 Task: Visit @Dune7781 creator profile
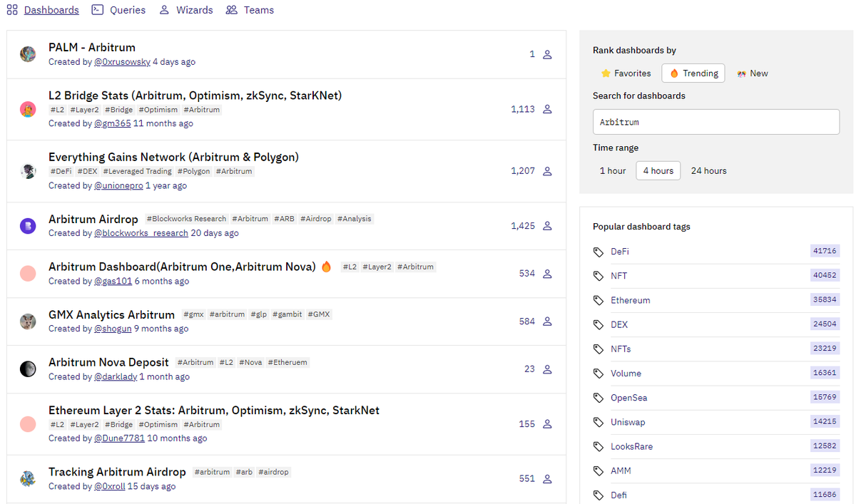point(119,438)
